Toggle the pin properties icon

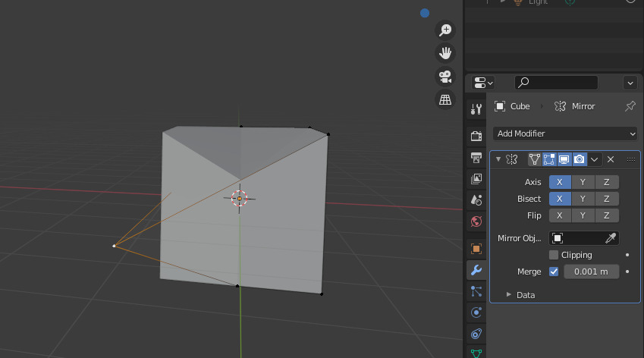tap(630, 106)
